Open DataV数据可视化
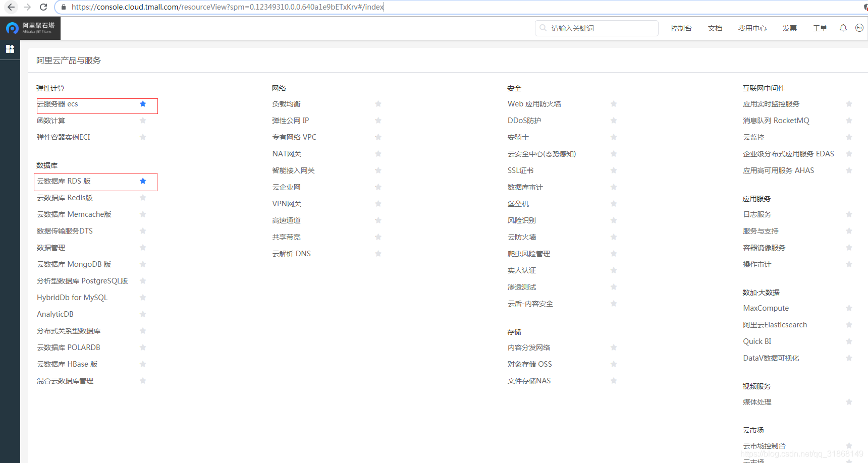 tap(771, 358)
